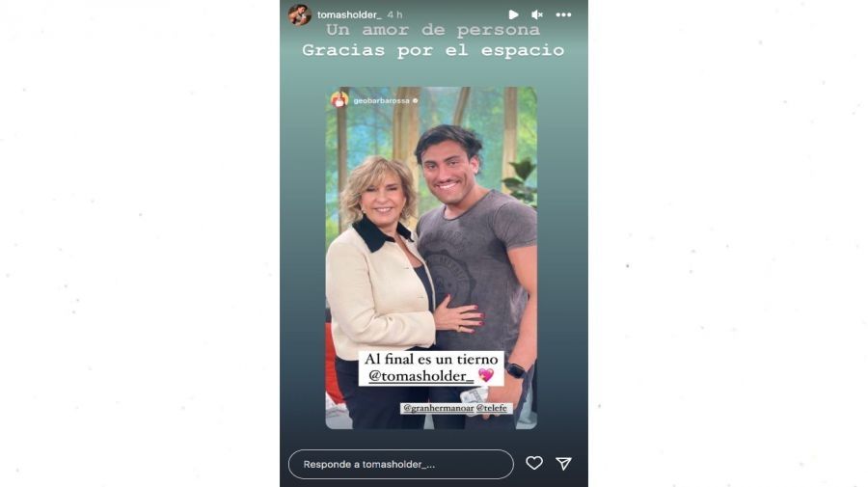Image resolution: width=868 pixels, height=487 pixels.
Task: Open the three-dot more options menu
Action: (563, 14)
